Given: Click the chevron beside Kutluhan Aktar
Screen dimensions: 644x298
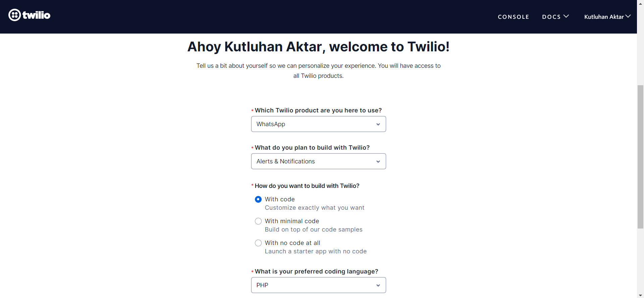Looking at the screenshot, I should click(628, 16).
